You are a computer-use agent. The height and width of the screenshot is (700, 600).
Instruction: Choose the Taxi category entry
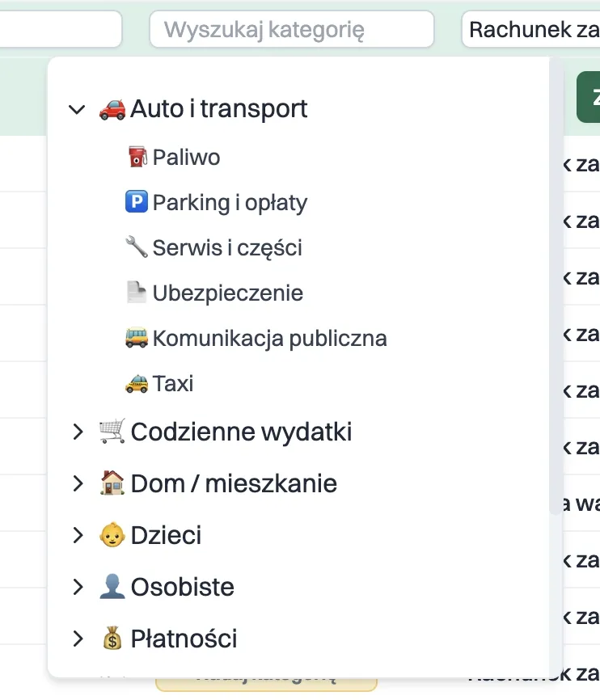tap(175, 383)
